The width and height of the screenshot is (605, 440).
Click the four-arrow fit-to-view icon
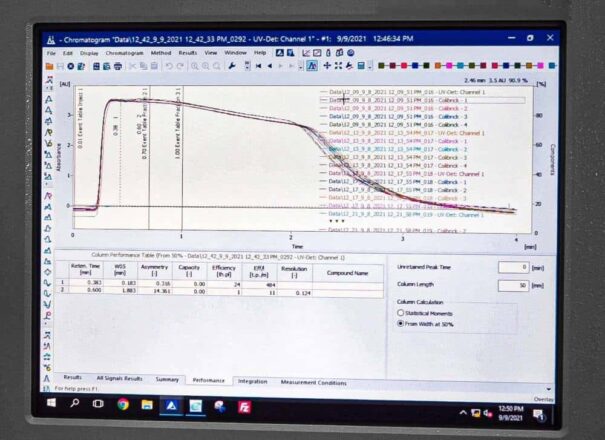(338, 66)
